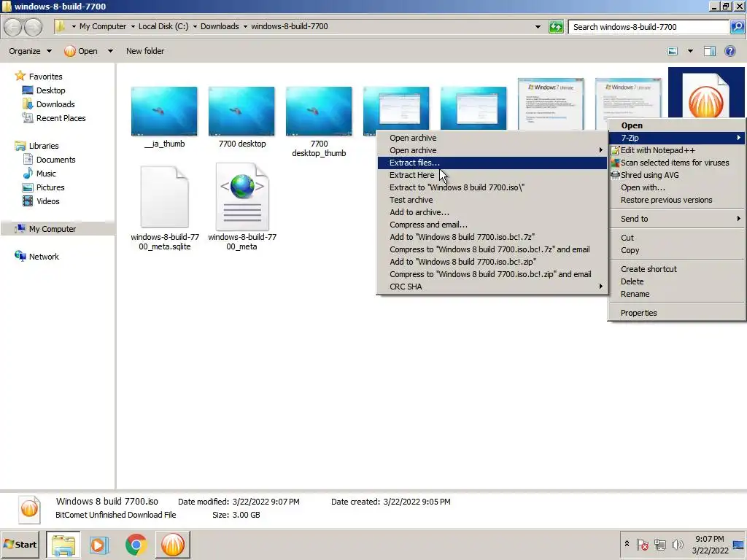The image size is (747, 560).
Task: Click the Favorites star icon
Action: [20, 76]
